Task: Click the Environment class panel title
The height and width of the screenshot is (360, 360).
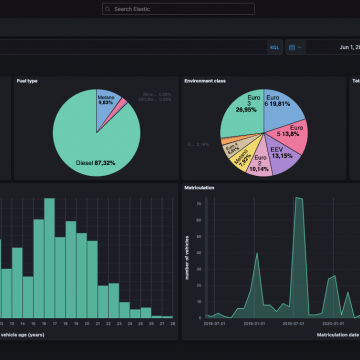Action: [x=205, y=81]
